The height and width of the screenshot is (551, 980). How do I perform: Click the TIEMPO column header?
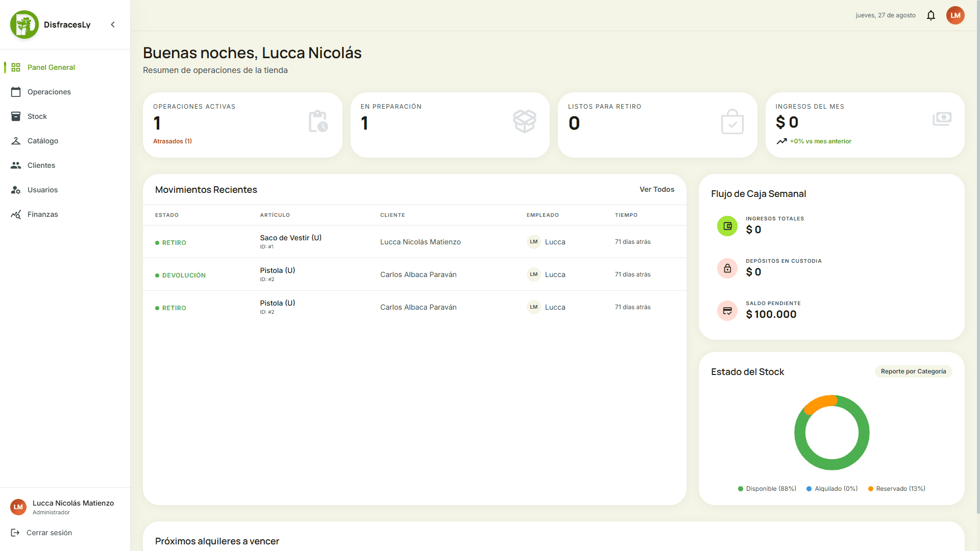pos(626,215)
